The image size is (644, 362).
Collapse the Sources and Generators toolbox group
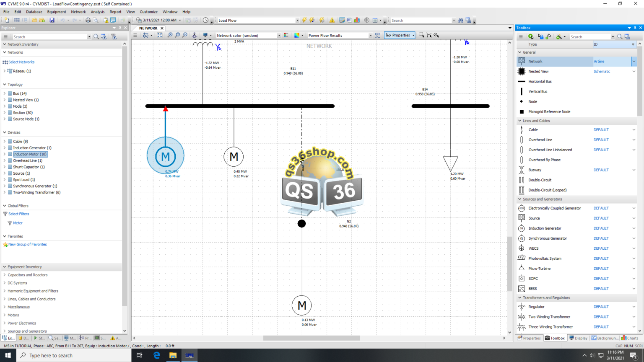pyautogui.click(x=520, y=199)
